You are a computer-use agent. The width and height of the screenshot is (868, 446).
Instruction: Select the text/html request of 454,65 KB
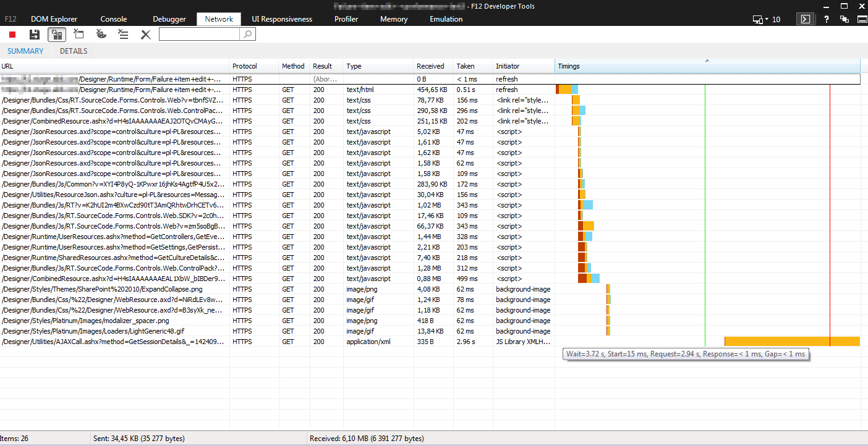coord(430,90)
